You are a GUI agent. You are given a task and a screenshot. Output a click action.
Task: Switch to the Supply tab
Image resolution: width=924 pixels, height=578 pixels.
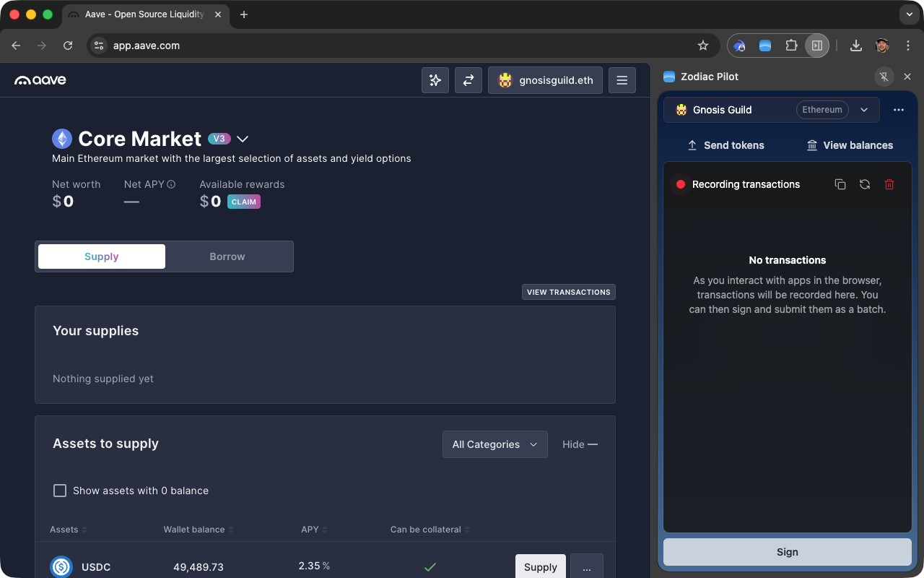(102, 256)
